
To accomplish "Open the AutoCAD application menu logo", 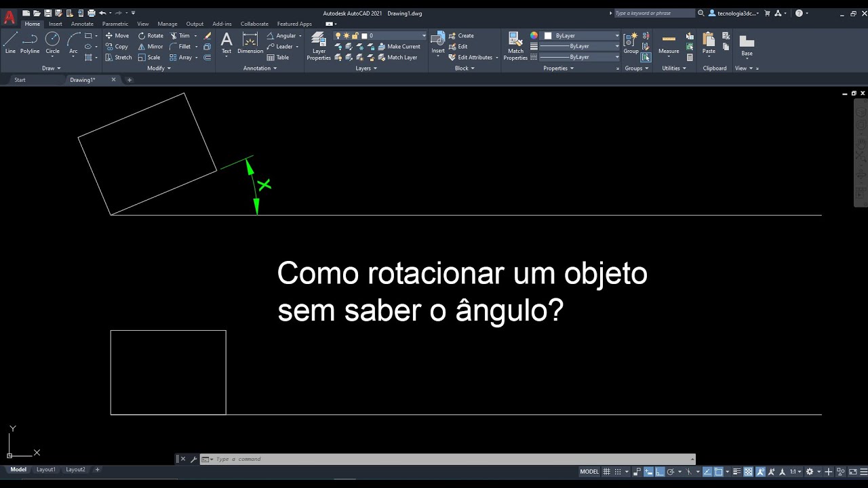I will click(9, 18).
